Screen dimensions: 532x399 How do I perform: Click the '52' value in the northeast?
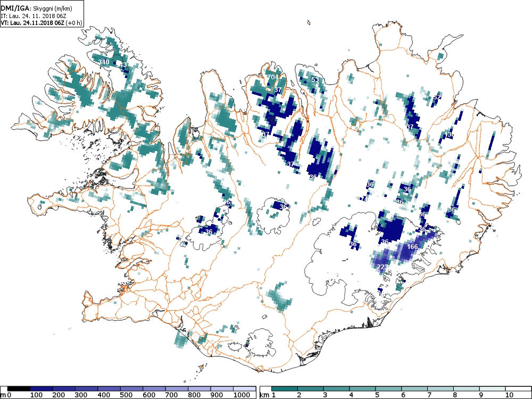(437, 97)
